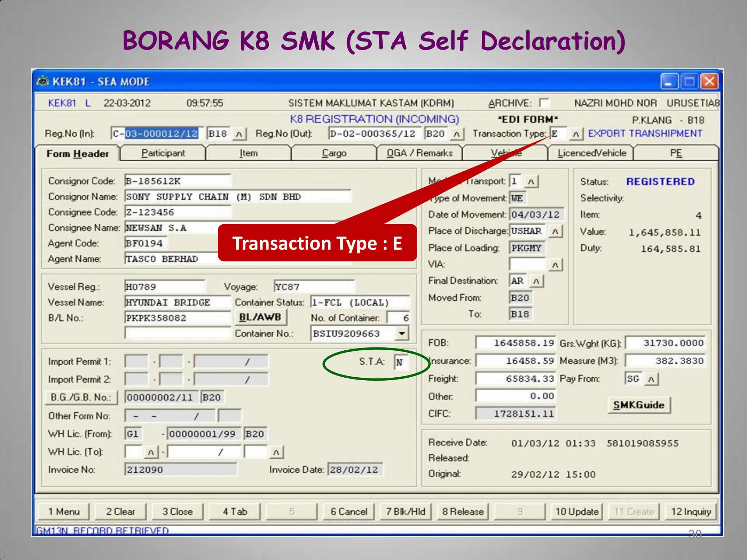
Task: Click the Consignor Code field
Action: pos(178,181)
